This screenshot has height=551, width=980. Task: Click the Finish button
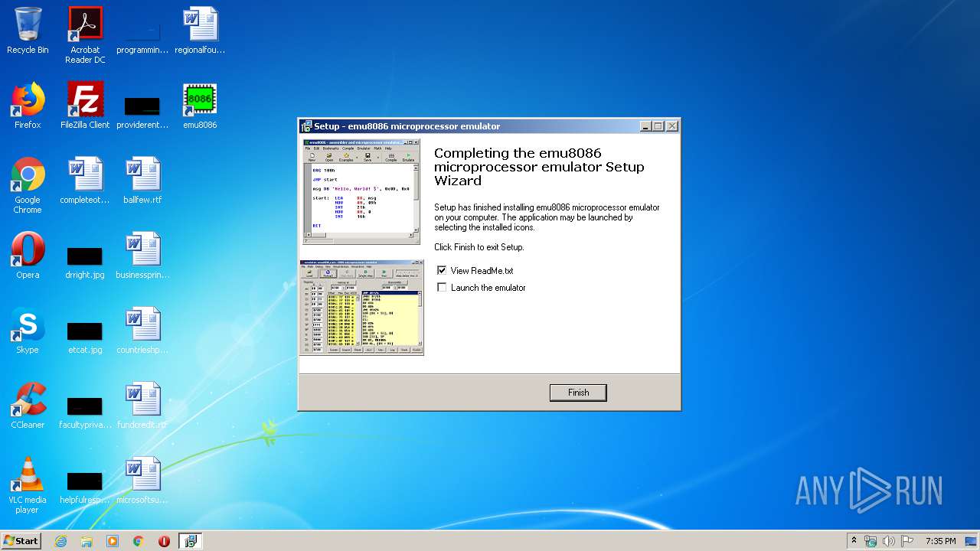(x=578, y=393)
